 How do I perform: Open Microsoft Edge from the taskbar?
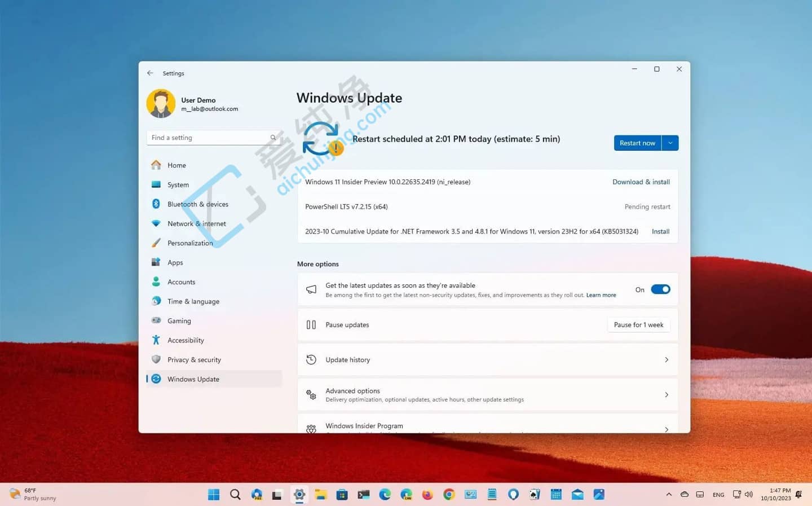click(x=385, y=494)
